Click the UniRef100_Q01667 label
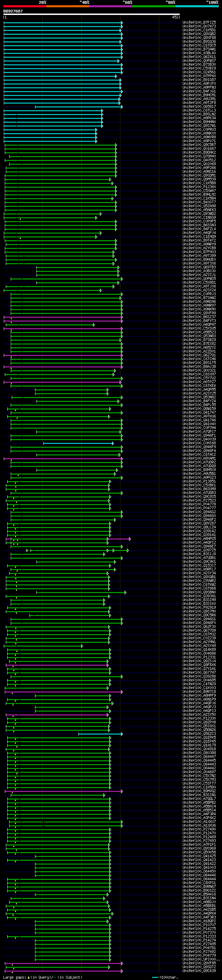222x980 pixels. 199,148
